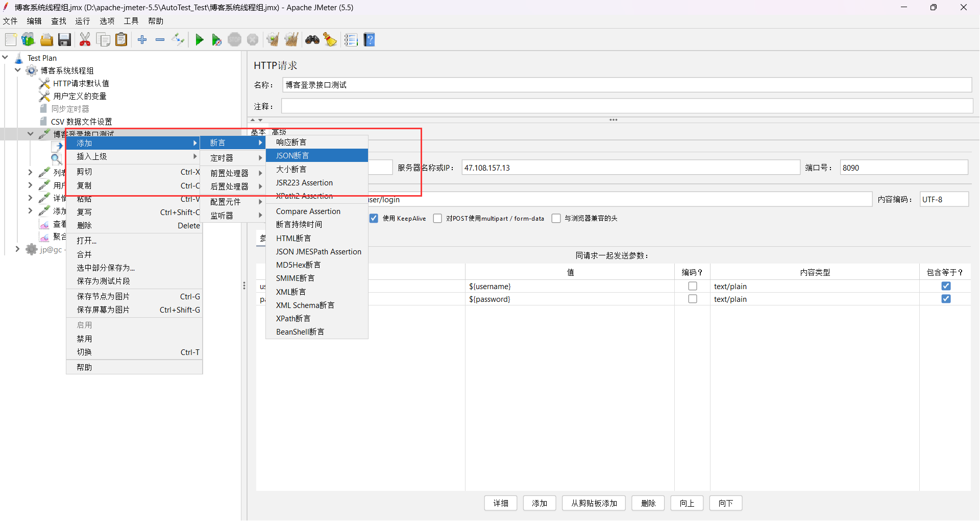This screenshot has height=521, width=980.
Task: Select HTTP请求默认值 tree node
Action: click(81, 83)
